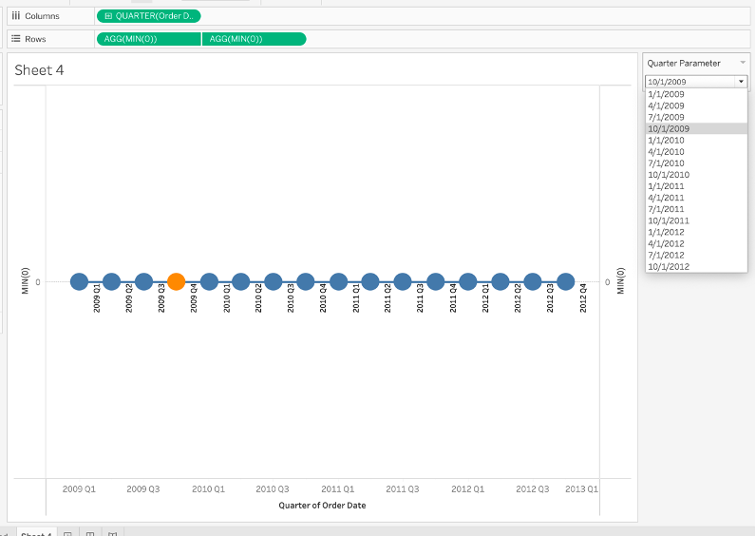Image resolution: width=756 pixels, height=536 pixels.
Task: Pick the 10/1/2010 list option
Action: tap(696, 175)
